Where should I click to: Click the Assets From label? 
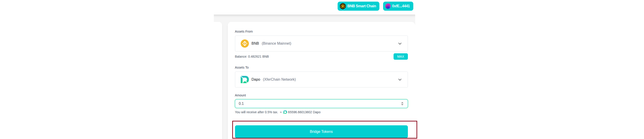(243, 31)
